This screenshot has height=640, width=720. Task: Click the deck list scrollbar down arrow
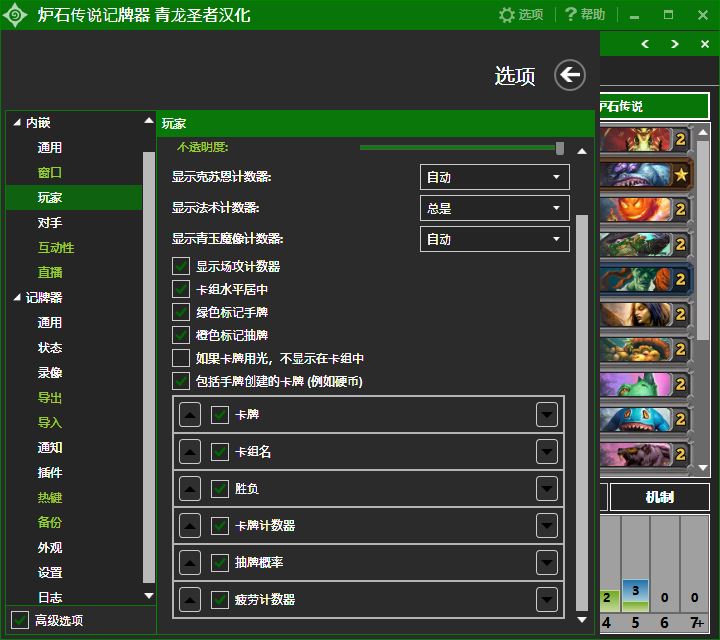click(703, 468)
